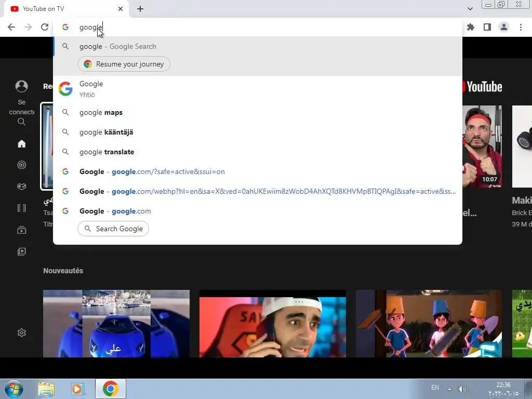
Task: Select the google kääntäjä suggestion
Action: pos(258,132)
